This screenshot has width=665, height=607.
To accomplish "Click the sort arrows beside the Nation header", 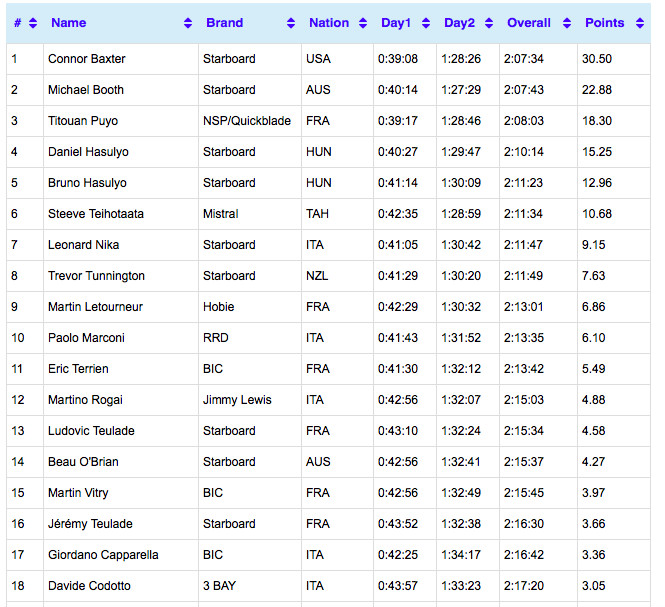I will point(362,23).
